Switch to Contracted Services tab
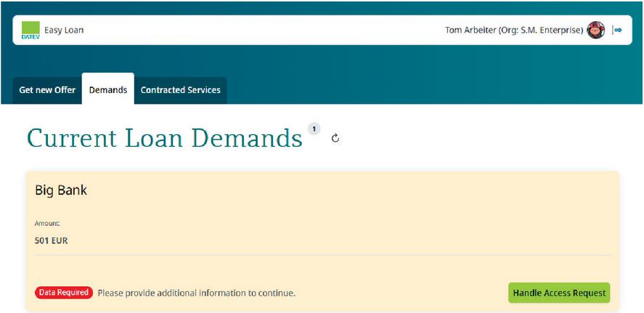This screenshot has height=313, width=644. [x=180, y=90]
